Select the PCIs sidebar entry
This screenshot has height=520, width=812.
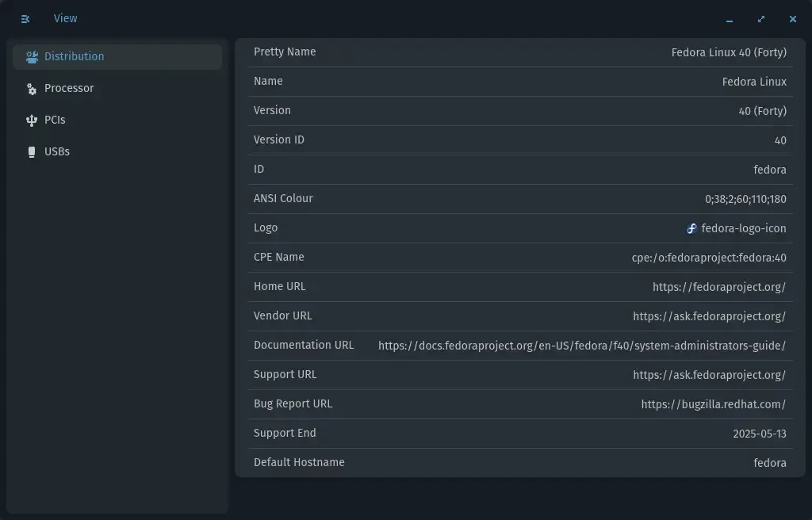tap(54, 120)
